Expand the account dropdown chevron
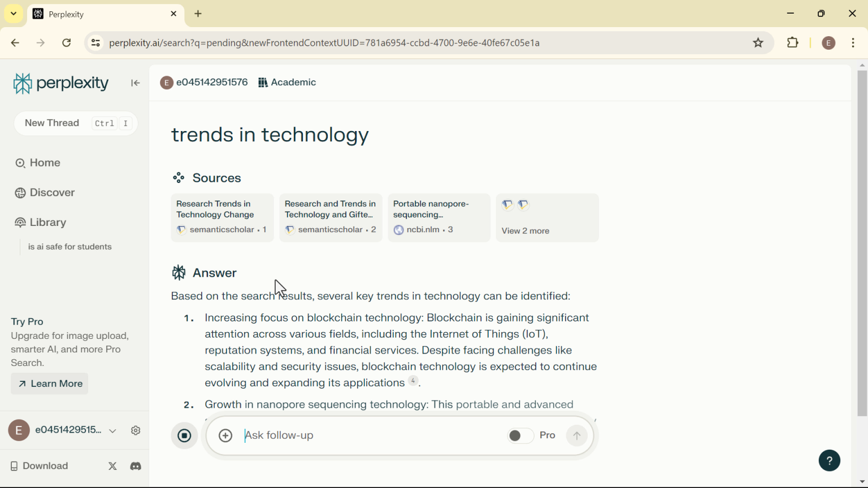Image resolution: width=868 pixels, height=488 pixels. (112, 430)
